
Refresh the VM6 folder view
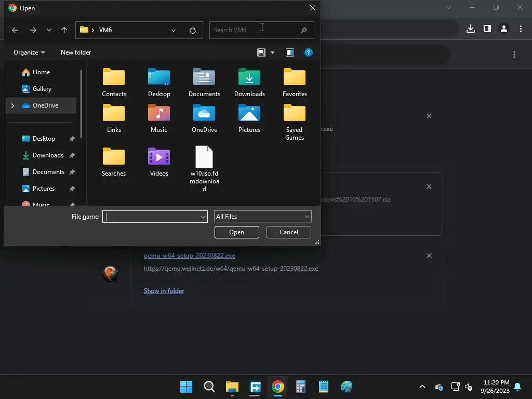(193, 31)
